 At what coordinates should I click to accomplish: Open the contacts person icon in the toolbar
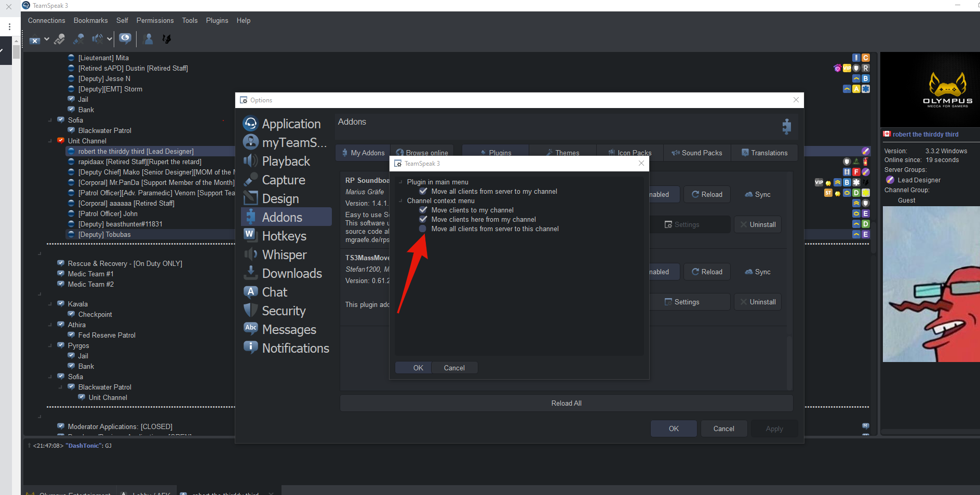(148, 38)
